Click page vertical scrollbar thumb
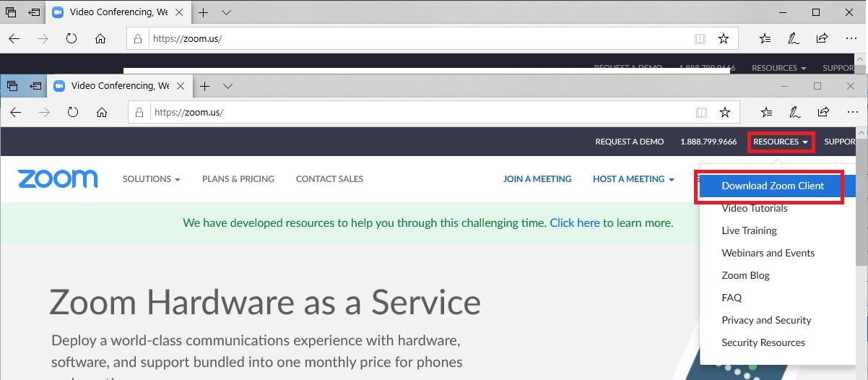This screenshot has height=380, width=868. click(862, 201)
